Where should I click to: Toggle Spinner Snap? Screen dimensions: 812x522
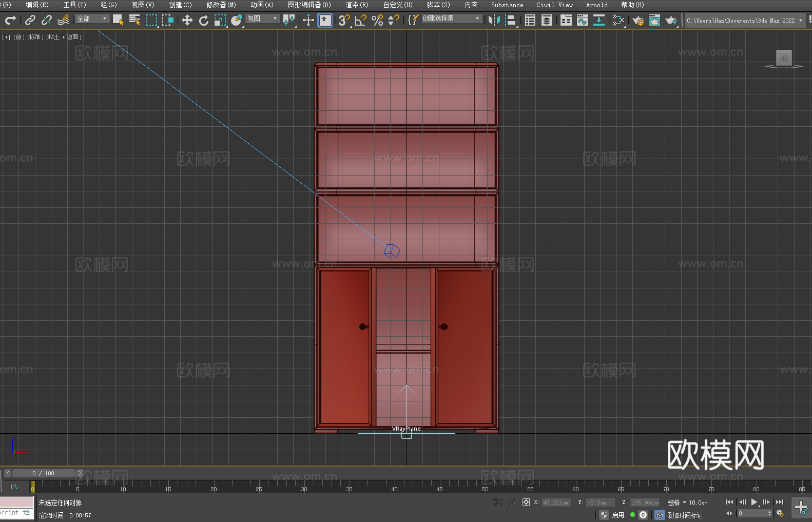394,20
